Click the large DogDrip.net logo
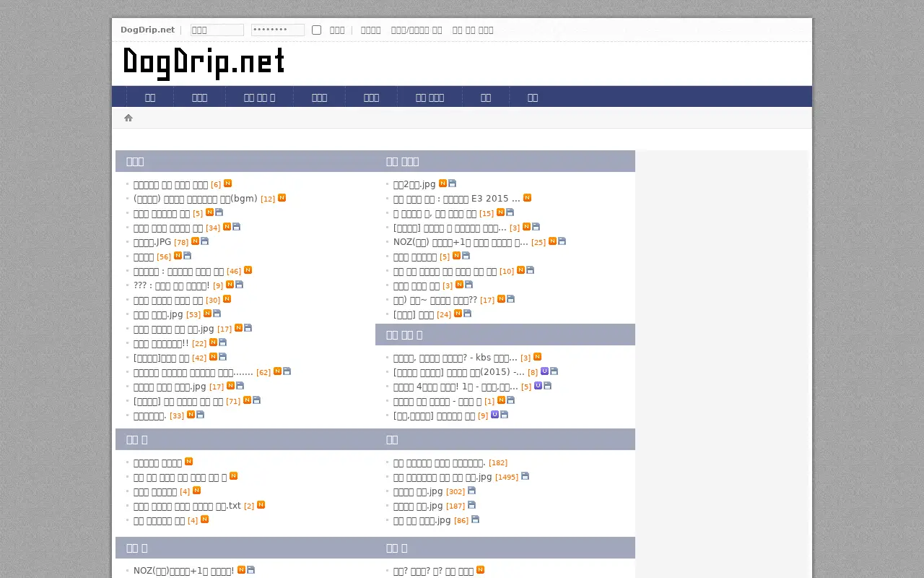 [204, 64]
